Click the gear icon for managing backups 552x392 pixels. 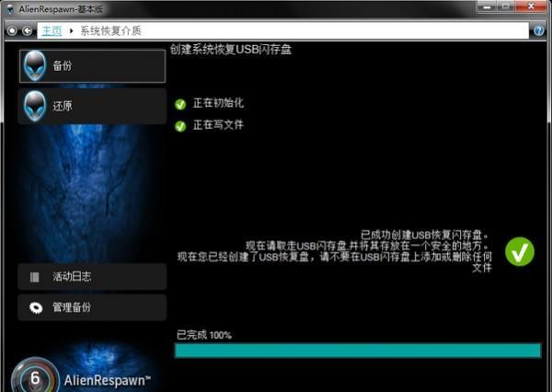point(36,308)
